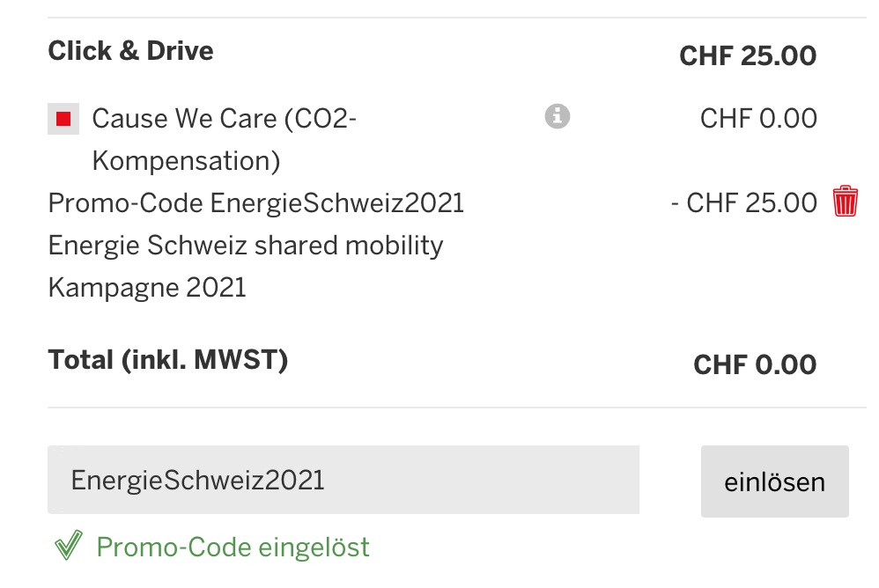Open the CO2-Kompensation info icon
This screenshot has width=879, height=588.
click(x=557, y=116)
